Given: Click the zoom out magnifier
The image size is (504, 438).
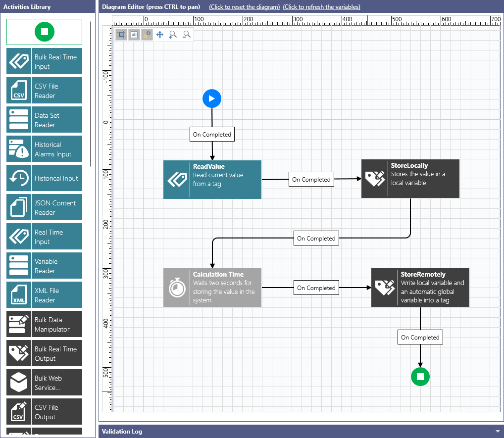Looking at the screenshot, I should click(187, 34).
